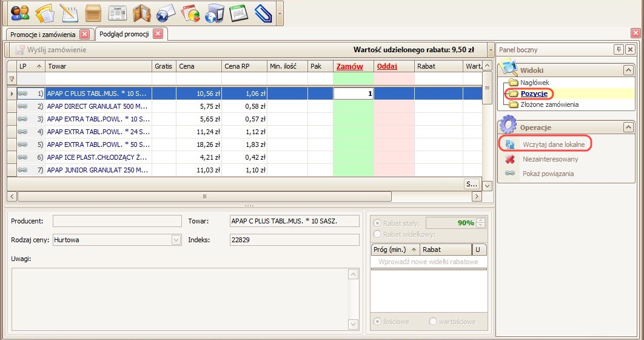The height and width of the screenshot is (340, 644).
Task: Click the pie chart reports toolbar icon
Action: 190,13
